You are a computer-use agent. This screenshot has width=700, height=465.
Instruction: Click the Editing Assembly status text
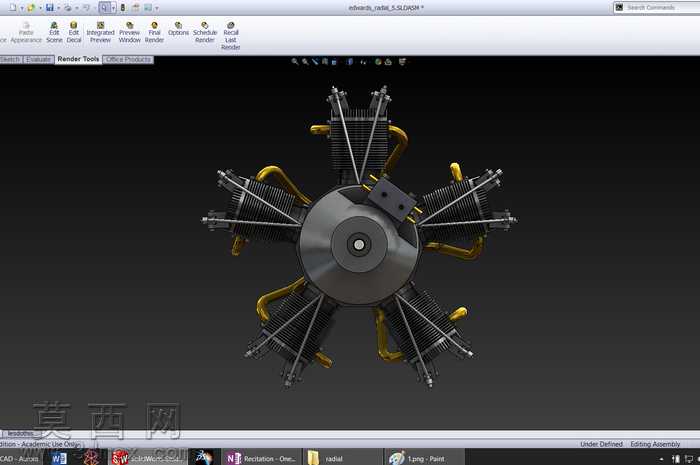coord(655,444)
